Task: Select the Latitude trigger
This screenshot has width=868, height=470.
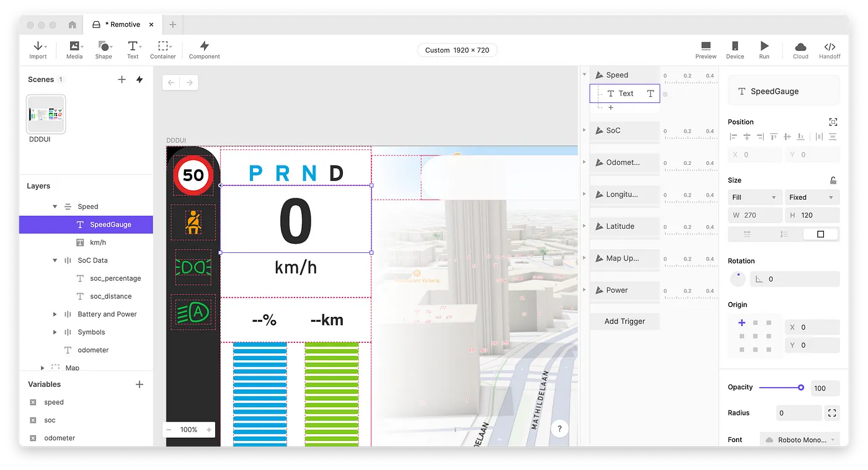Action: point(625,226)
